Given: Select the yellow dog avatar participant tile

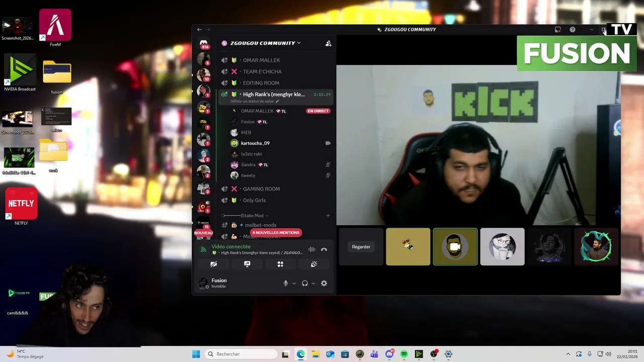Looking at the screenshot, I should tap(408, 247).
